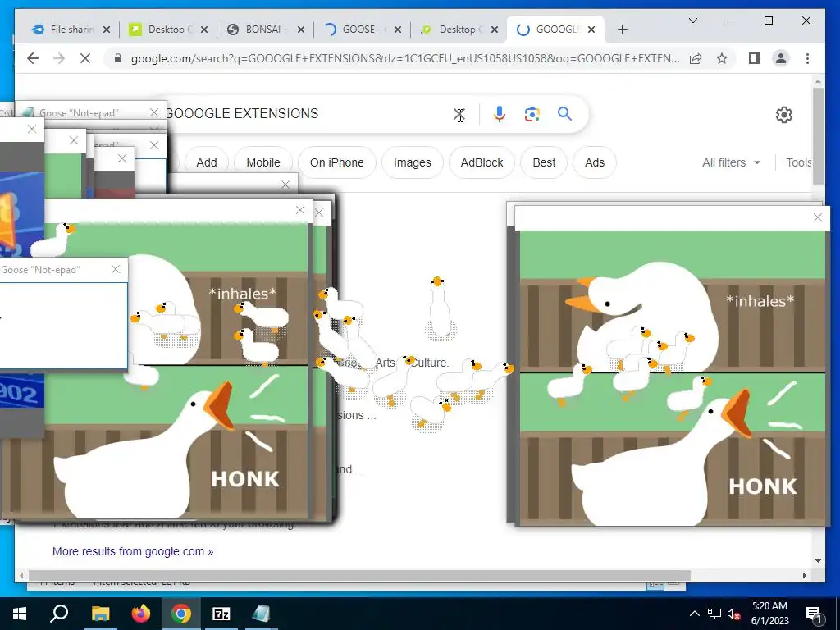Clear the Google search box

[459, 114]
